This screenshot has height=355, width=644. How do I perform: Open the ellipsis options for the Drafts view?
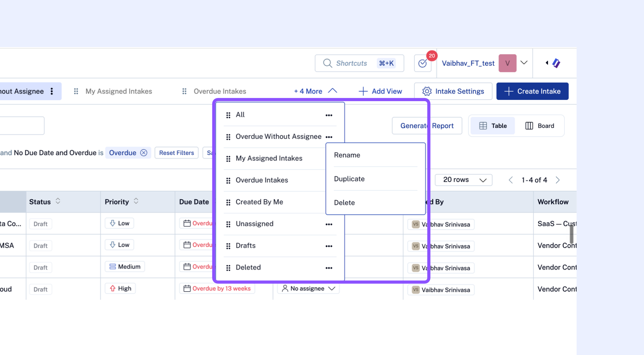(329, 246)
